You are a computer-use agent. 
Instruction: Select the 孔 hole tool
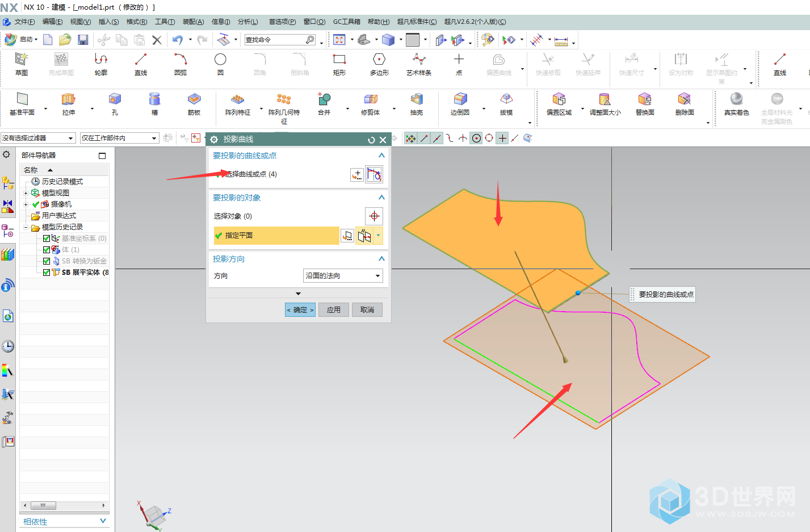coord(115,104)
